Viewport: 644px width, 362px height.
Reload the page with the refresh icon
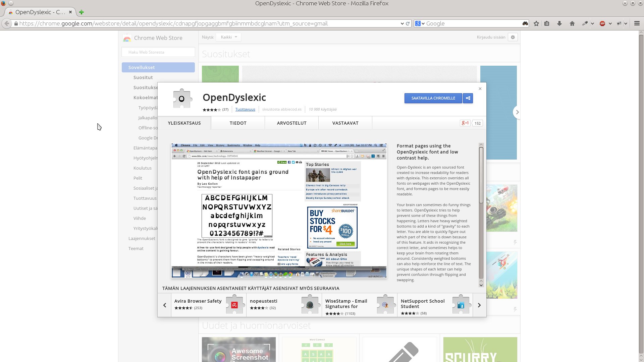[408, 23]
